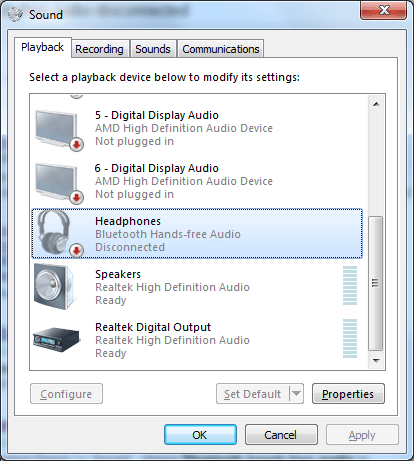The image size is (414, 461).
Task: Click "Not plugged in" under 6 - Digital Display
Action: (x=134, y=194)
